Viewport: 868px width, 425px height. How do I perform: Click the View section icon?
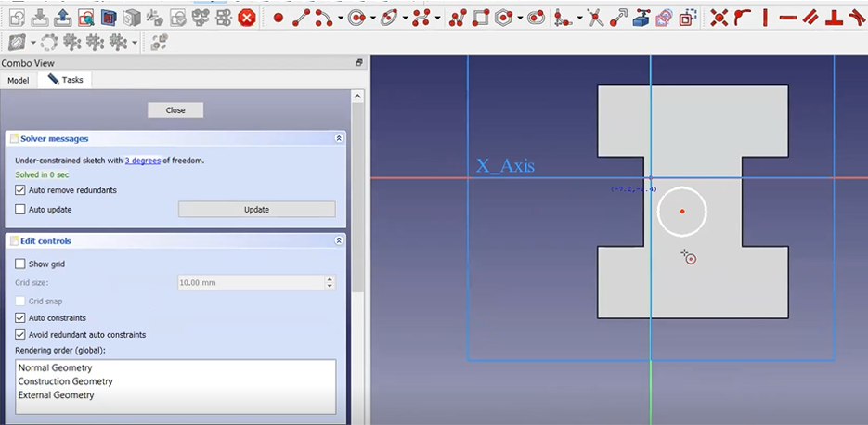(109, 19)
